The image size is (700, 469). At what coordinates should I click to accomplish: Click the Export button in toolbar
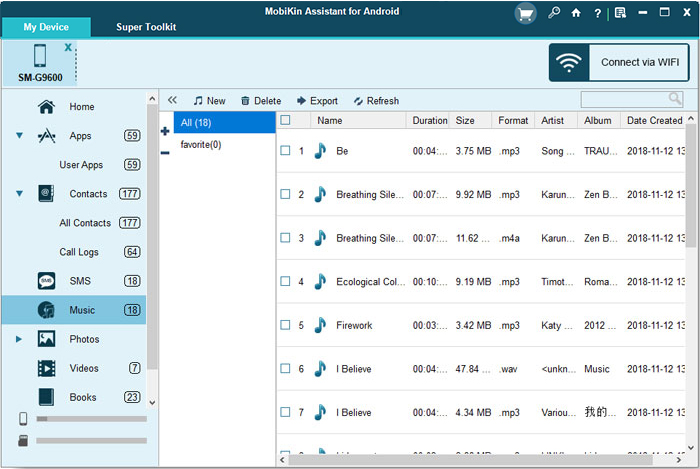pyautogui.click(x=317, y=101)
